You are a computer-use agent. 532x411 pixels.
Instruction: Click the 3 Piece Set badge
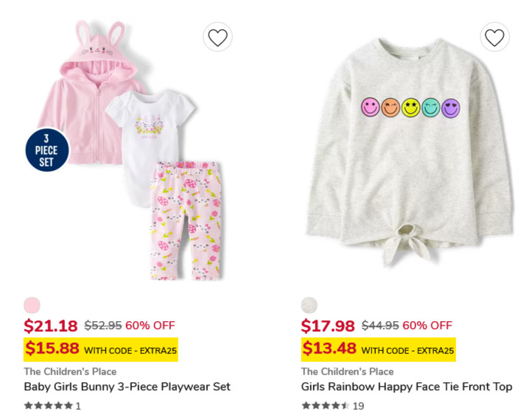tap(47, 150)
